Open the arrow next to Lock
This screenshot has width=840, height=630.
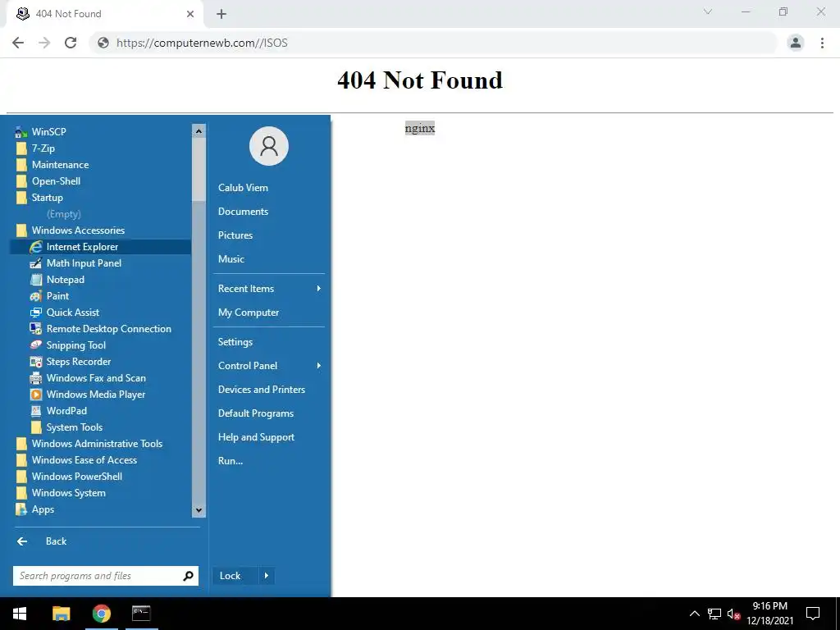coord(267,576)
